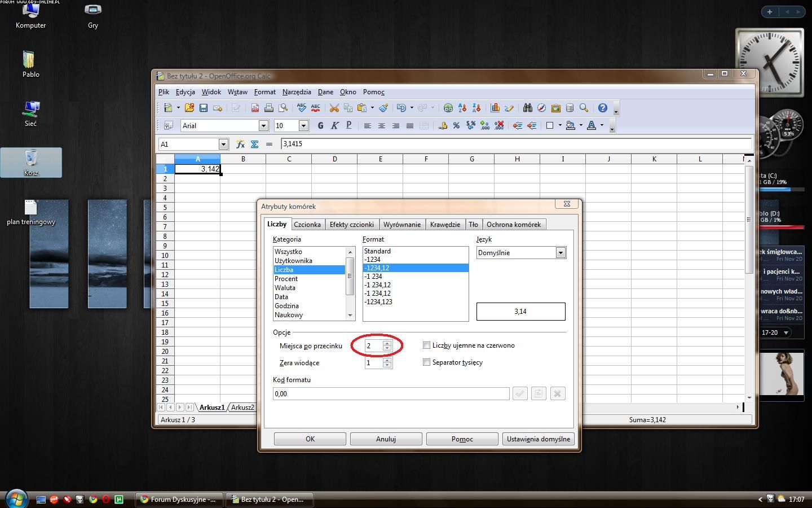The image size is (812, 508).
Task: Click the Export as PDF icon
Action: pyautogui.click(x=255, y=108)
